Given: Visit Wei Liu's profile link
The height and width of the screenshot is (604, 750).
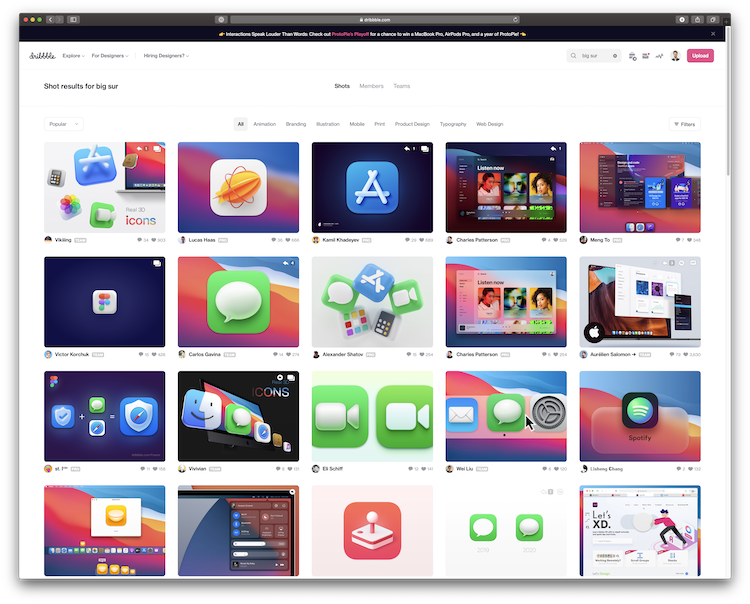Looking at the screenshot, I should click(464, 469).
